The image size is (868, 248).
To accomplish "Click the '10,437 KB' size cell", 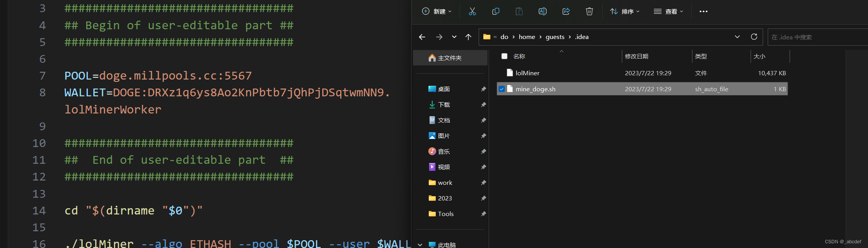I will click(x=772, y=73).
